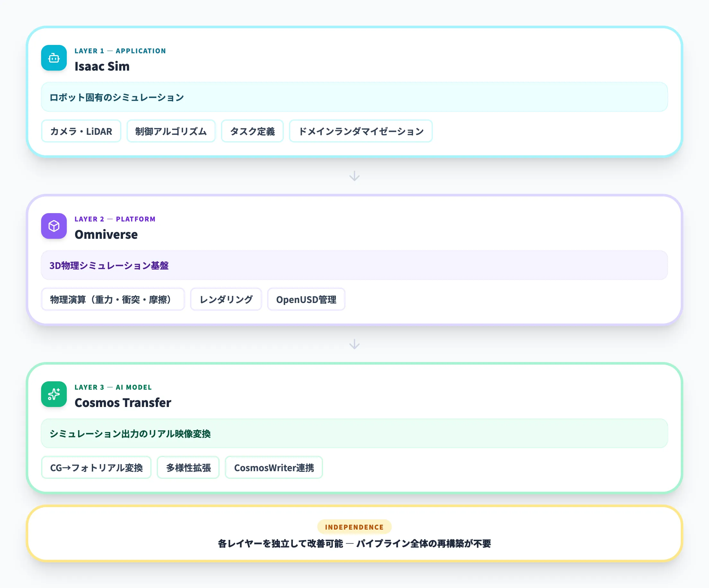Click the 制御アルゴリズム chip
Screen dimensions: 709x588
click(171, 131)
